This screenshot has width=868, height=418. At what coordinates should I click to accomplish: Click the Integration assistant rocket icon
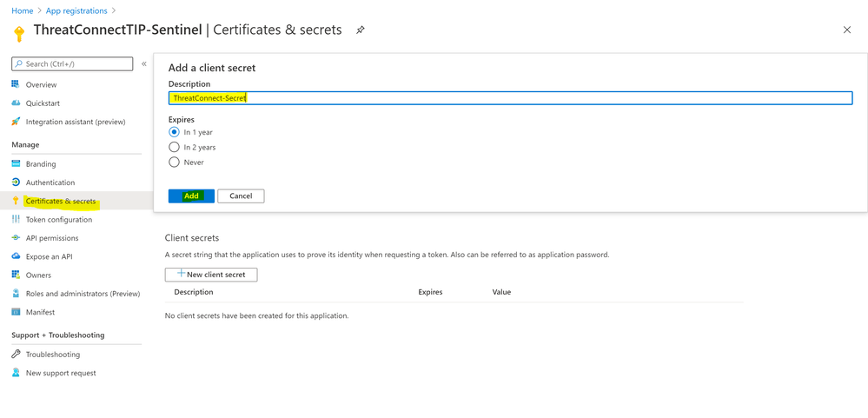tap(16, 122)
